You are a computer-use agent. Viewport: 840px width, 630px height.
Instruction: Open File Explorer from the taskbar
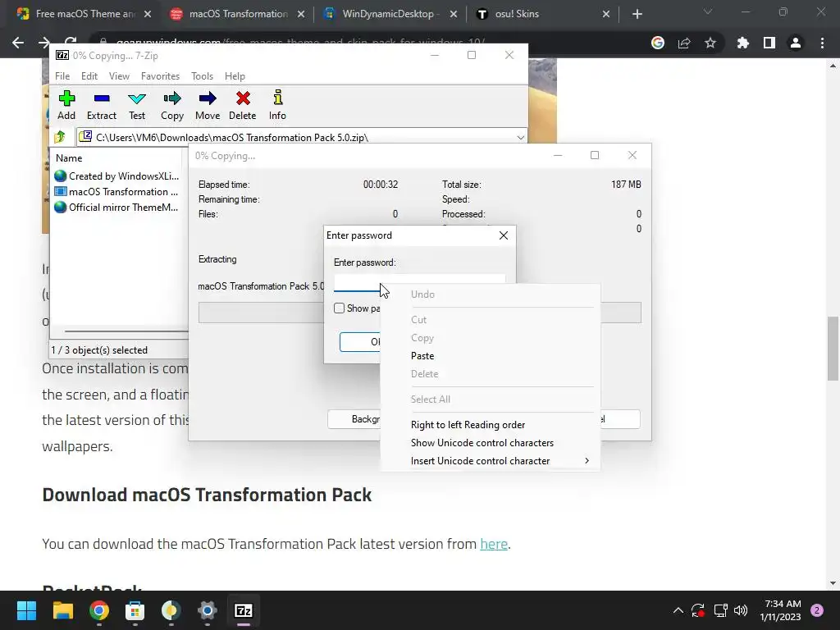pos(62,610)
